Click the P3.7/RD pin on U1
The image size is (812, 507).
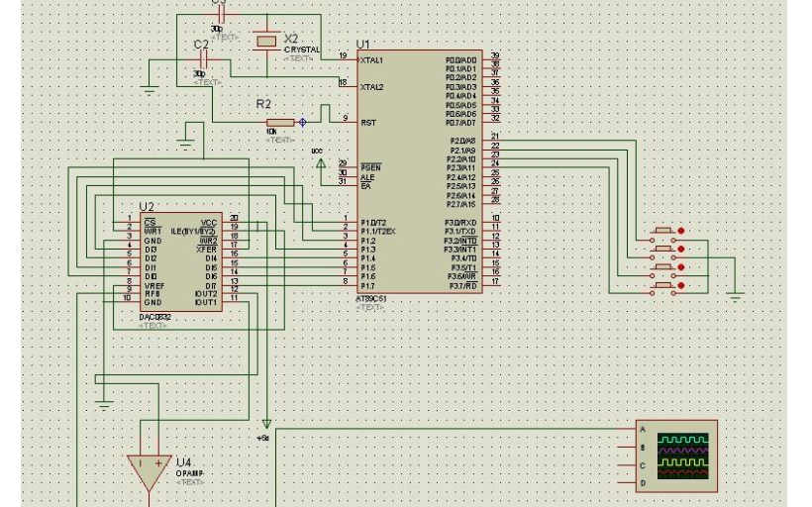click(x=463, y=285)
